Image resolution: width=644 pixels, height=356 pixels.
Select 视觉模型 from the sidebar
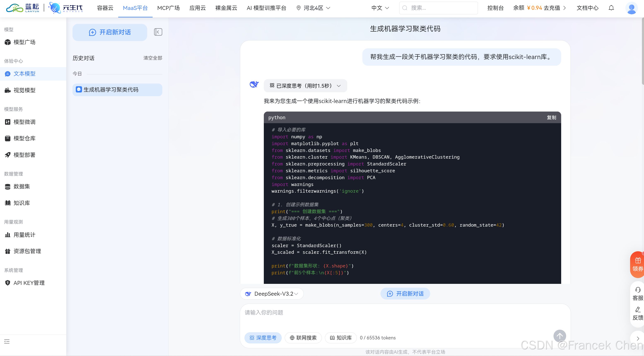(24, 90)
